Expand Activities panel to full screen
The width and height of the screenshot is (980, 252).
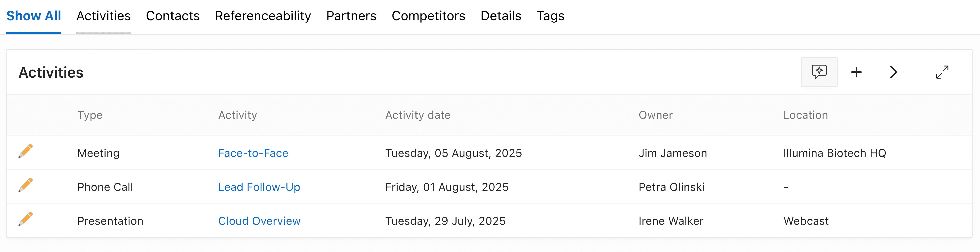click(942, 72)
